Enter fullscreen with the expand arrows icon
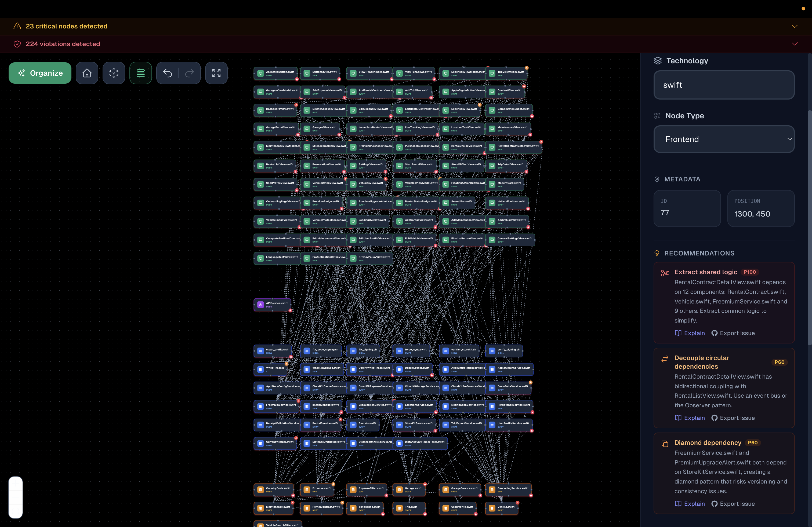This screenshot has width=812, height=527. click(216, 73)
